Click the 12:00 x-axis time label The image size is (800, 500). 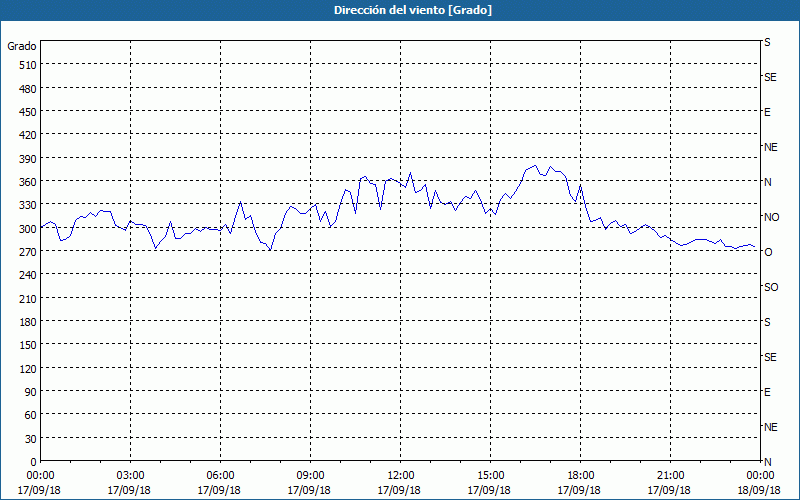coord(401,476)
